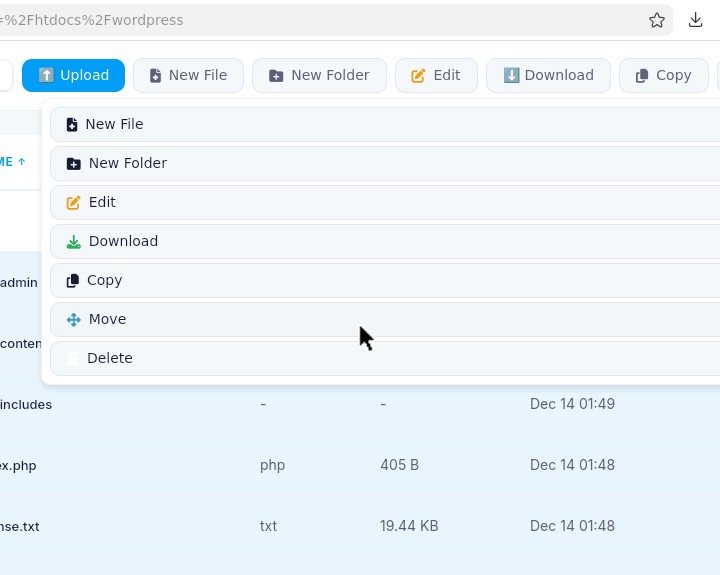
Task: Click the browser address bar URL
Action: (300, 20)
